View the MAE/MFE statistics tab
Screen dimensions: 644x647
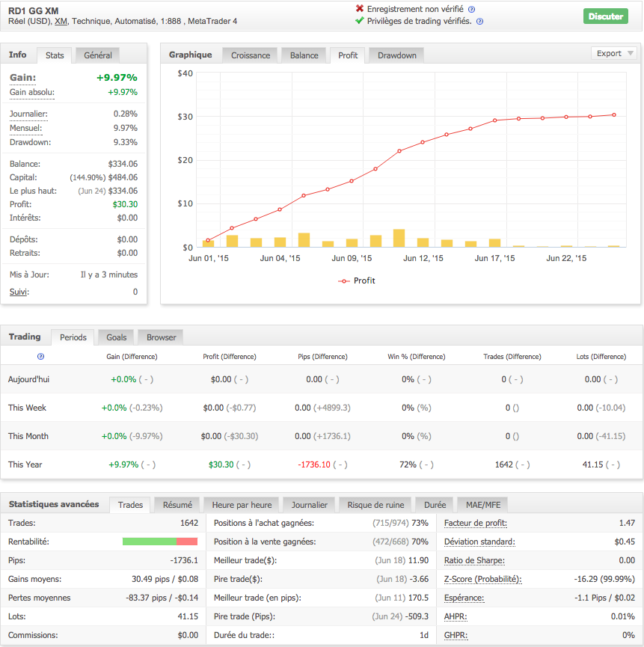tap(483, 505)
